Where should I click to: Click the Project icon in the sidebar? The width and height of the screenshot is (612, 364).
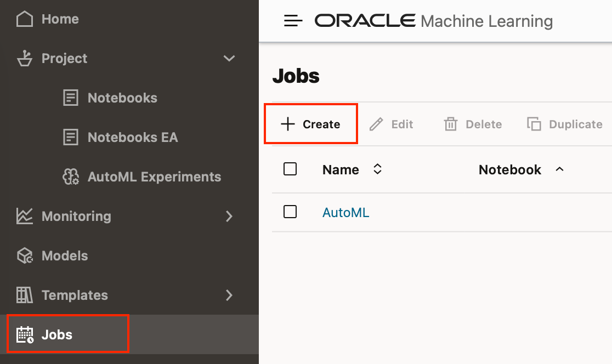pos(25,58)
